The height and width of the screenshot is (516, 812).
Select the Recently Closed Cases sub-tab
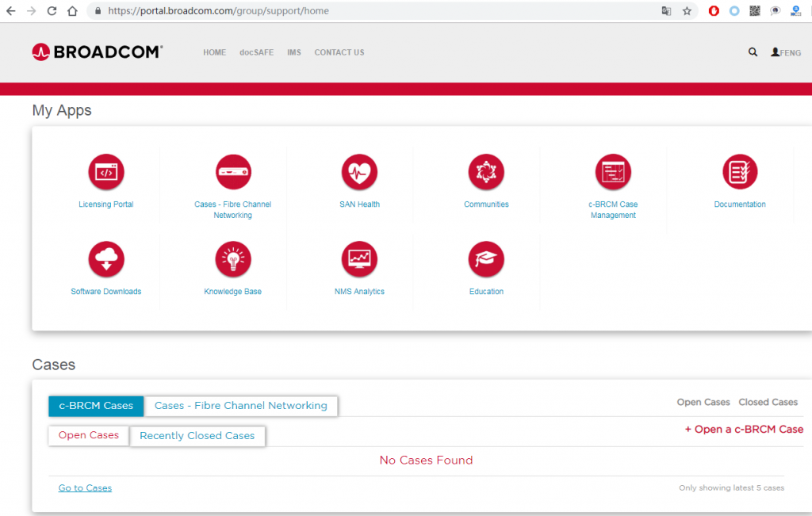click(x=197, y=436)
